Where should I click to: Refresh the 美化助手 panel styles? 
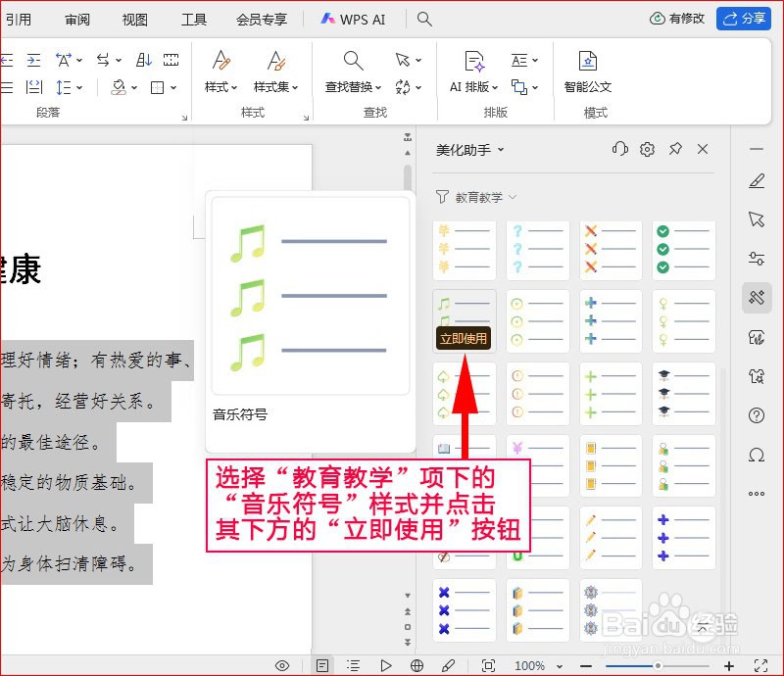click(x=619, y=149)
